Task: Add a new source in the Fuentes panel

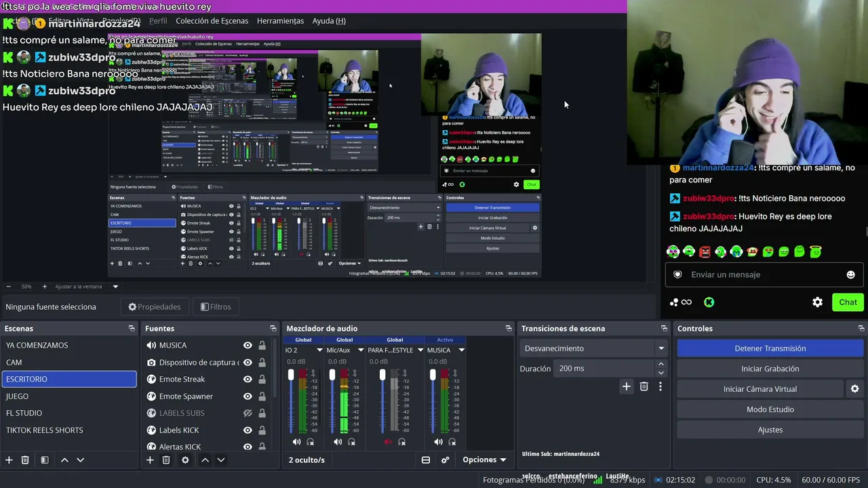Action: [x=150, y=460]
